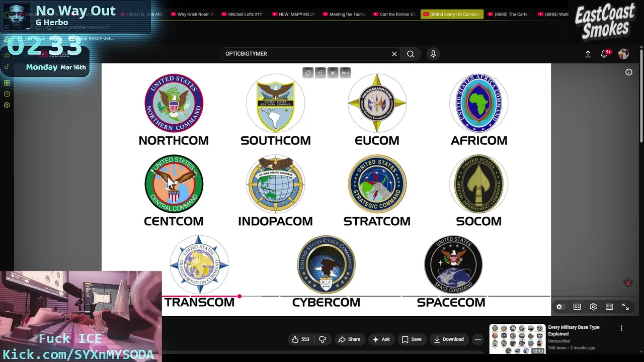This screenshot has height=362, width=644.
Task: Open Every Military Base Type thumbnail
Action: click(x=517, y=339)
